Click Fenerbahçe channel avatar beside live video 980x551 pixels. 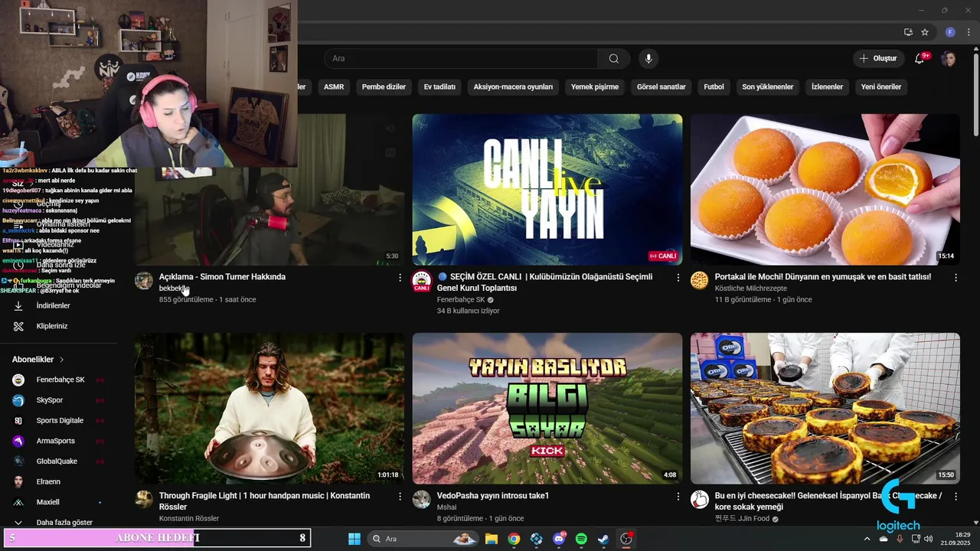[x=422, y=281]
